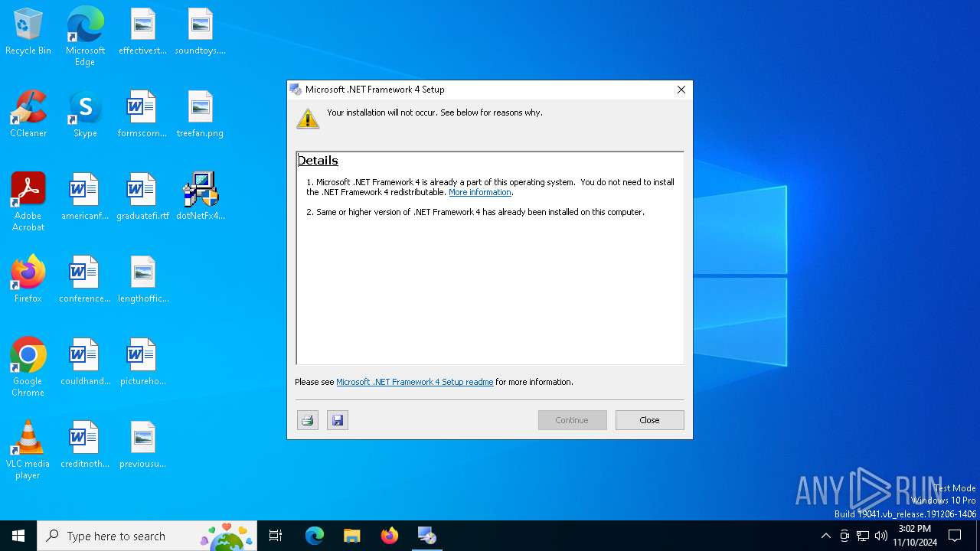The width and height of the screenshot is (980, 551).
Task: Show hidden system tray icons
Action: point(825,536)
